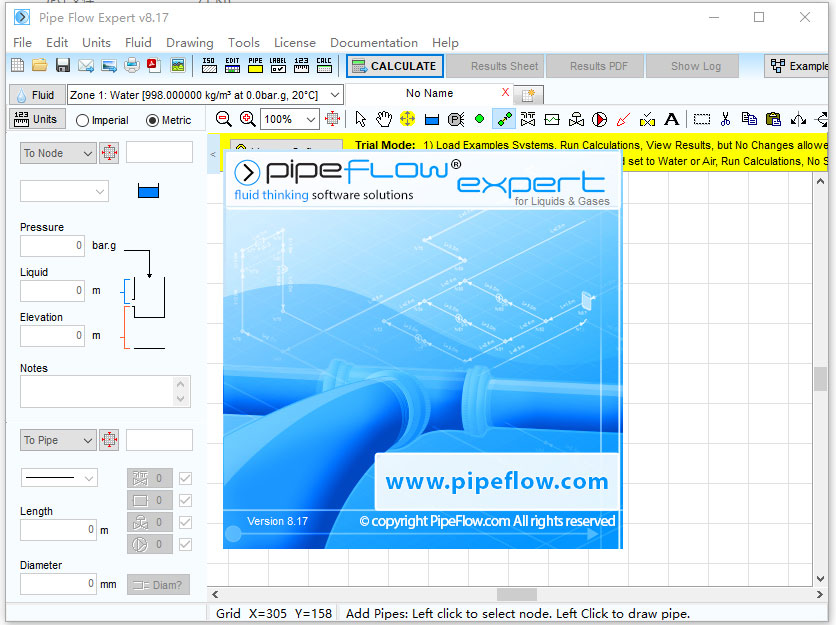Click the paste clipboard icon

pyautogui.click(x=773, y=119)
